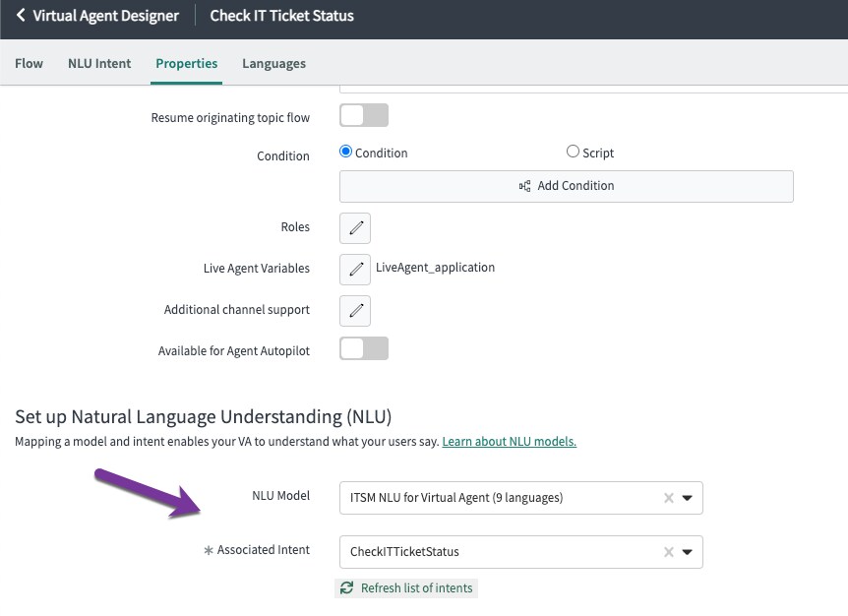Switch to the Languages tab
The height and width of the screenshot is (616, 848).
point(273,63)
